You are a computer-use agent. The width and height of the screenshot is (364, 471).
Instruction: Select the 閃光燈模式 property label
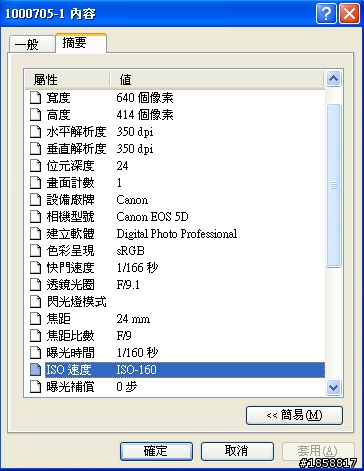click(x=76, y=302)
